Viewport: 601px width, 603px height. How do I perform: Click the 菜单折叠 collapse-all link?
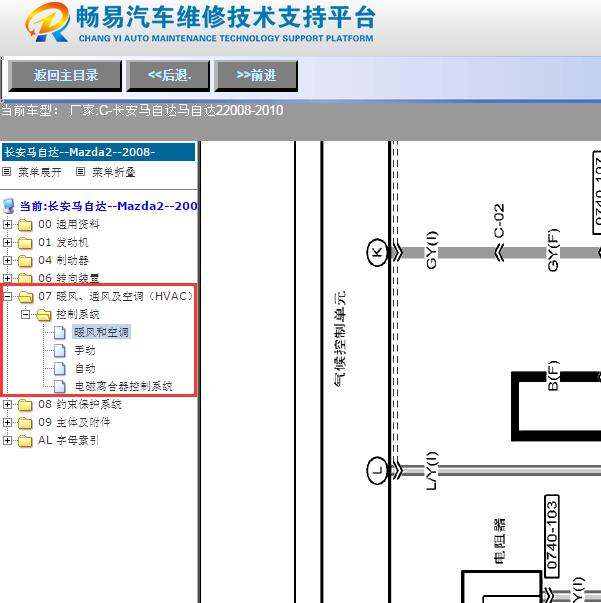click(x=114, y=172)
